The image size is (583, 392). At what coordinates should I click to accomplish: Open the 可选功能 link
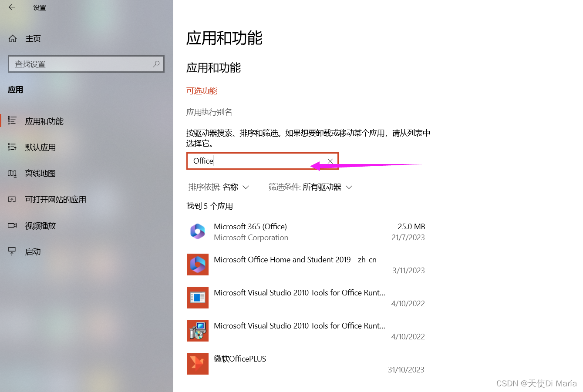point(202,91)
